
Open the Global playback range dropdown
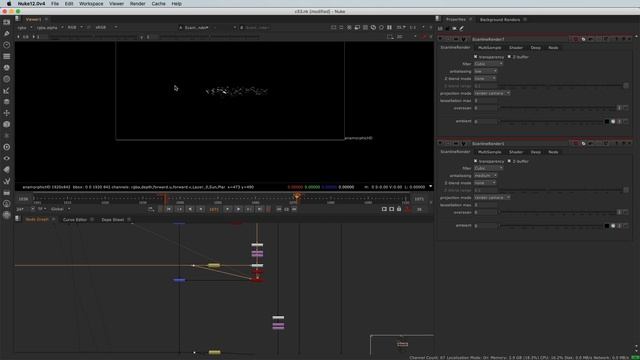tap(60, 209)
